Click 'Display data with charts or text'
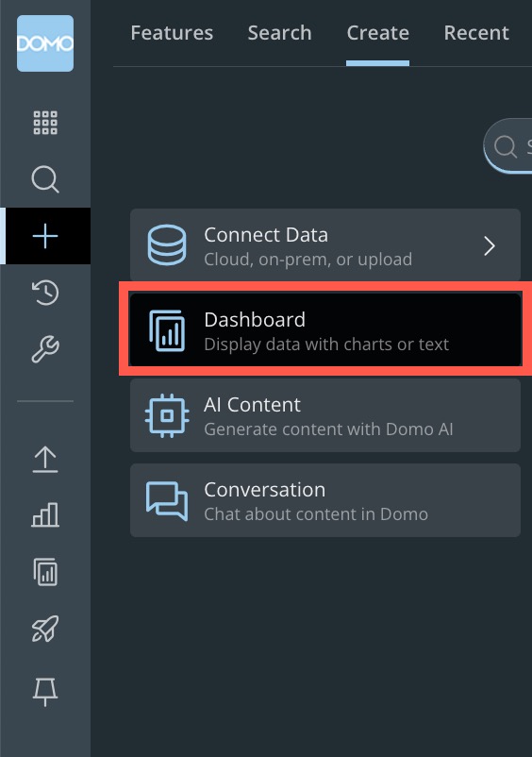 coord(326,345)
